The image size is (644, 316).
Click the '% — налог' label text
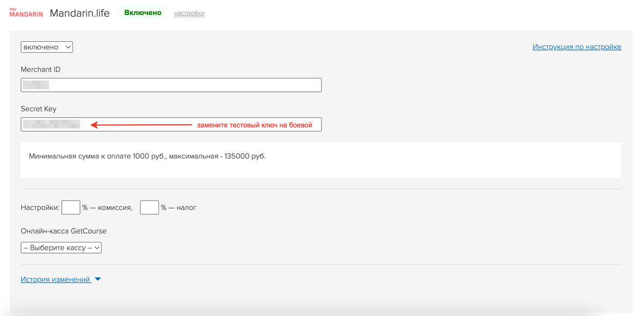(x=179, y=207)
